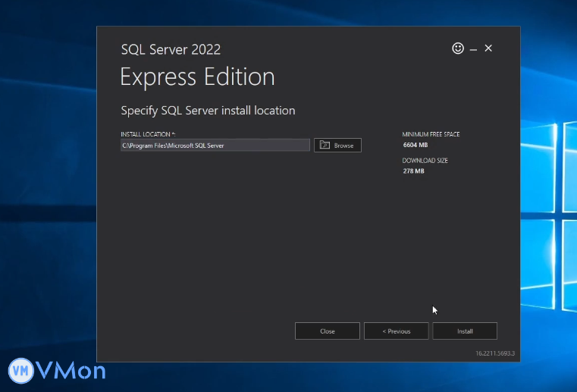Select the 6604 MB free space value
The image size is (577, 392).
416,145
